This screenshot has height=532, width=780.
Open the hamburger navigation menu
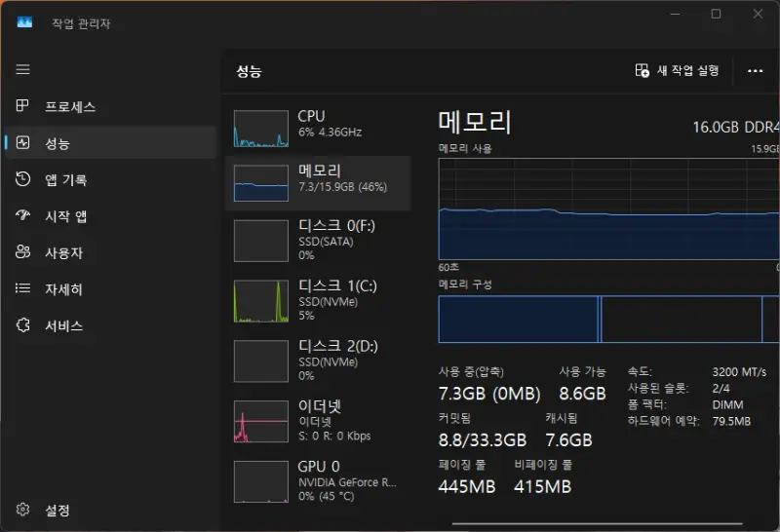pyautogui.click(x=22, y=69)
